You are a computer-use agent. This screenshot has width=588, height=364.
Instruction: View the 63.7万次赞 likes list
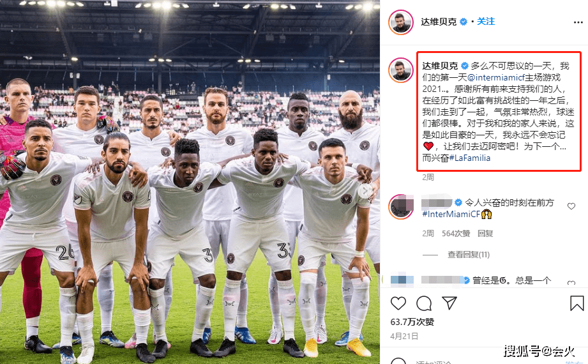click(x=412, y=322)
